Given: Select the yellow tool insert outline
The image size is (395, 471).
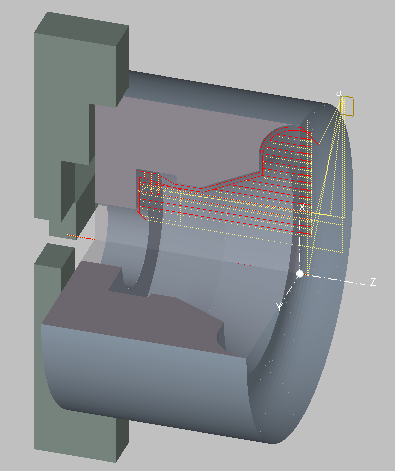Looking at the screenshot, I should pos(347,106).
